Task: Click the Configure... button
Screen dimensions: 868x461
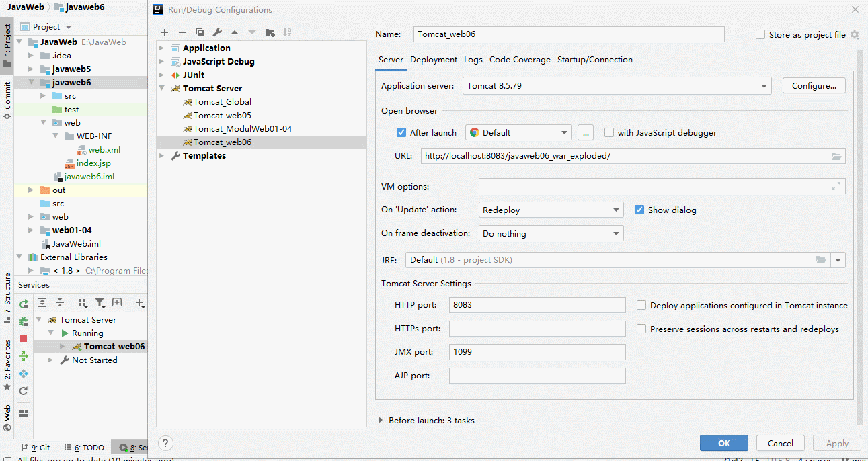Action: click(814, 85)
